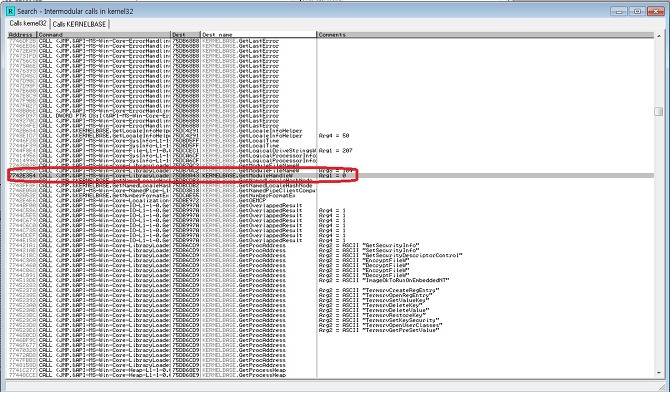Select the comment Arg4 = 50
The height and width of the screenshot is (393, 670).
click(334, 135)
